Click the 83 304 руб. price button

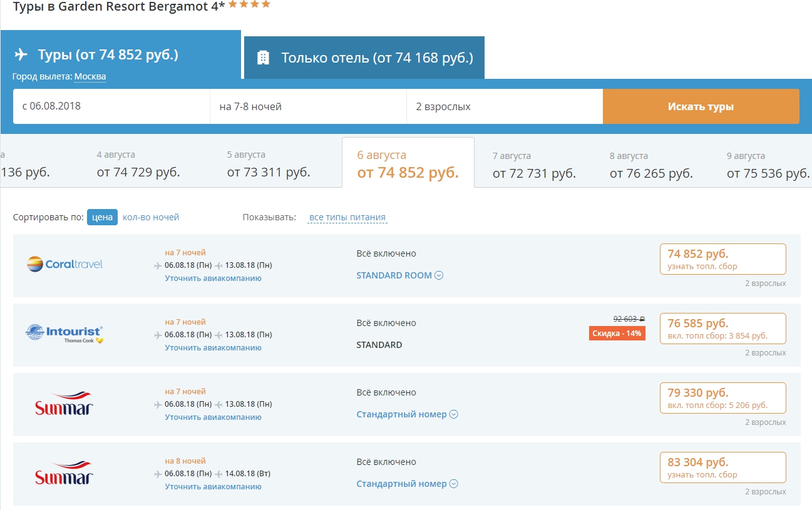tap(723, 467)
